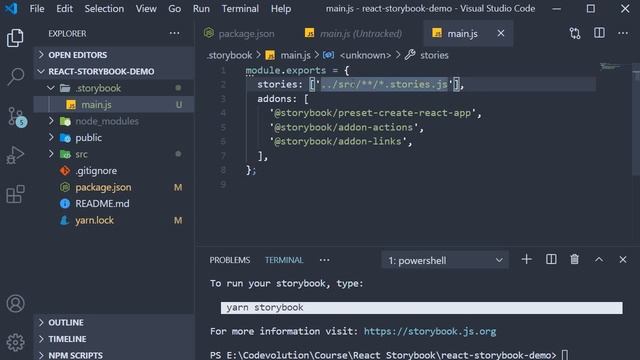Open the Go menu

(174, 9)
